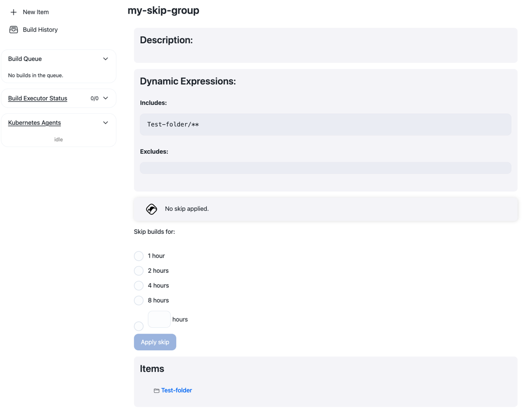Focus the custom hours input box
The height and width of the screenshot is (411, 532).
click(159, 320)
